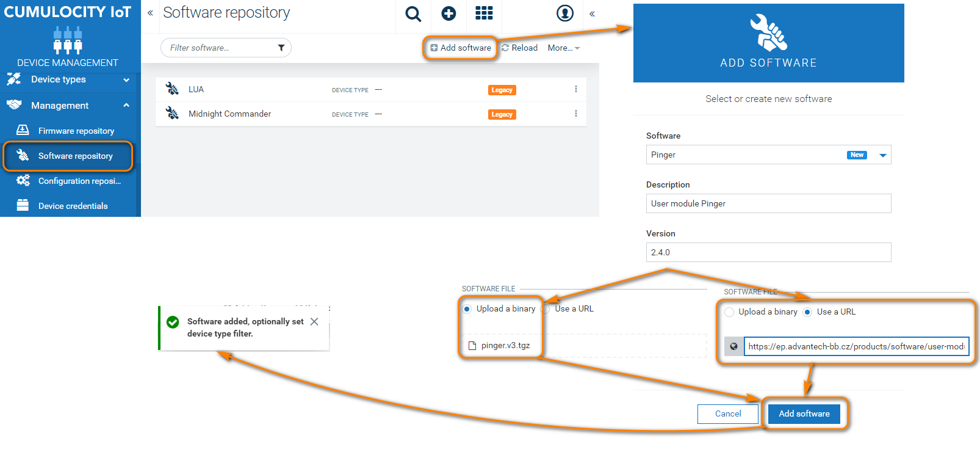The height and width of the screenshot is (452, 980).
Task: Cancel the add software dialog
Action: click(728, 414)
